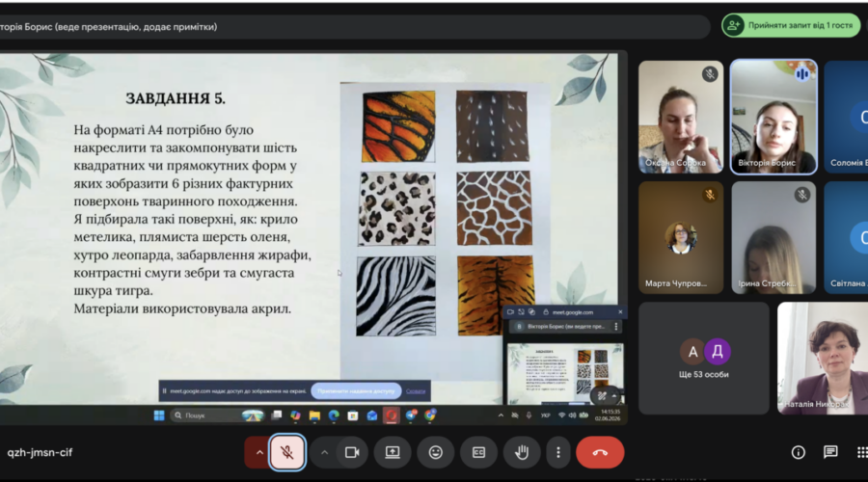
Task: Open clock 14:15:35 in shared tray
Action: [x=608, y=415]
